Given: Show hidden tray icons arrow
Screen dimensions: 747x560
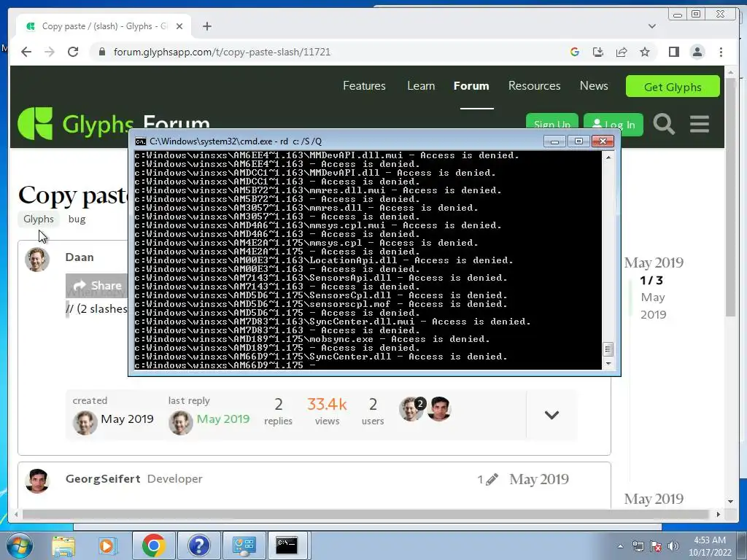Looking at the screenshot, I should pyautogui.click(x=620, y=546).
